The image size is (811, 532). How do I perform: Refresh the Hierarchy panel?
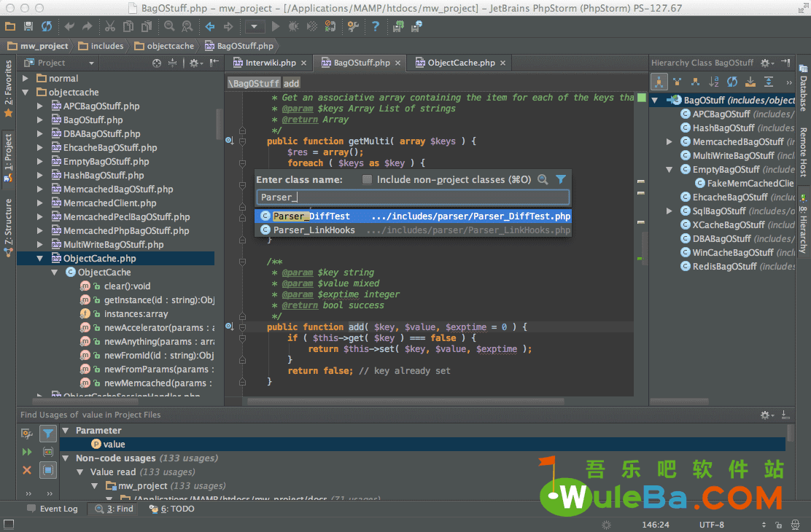[732, 82]
